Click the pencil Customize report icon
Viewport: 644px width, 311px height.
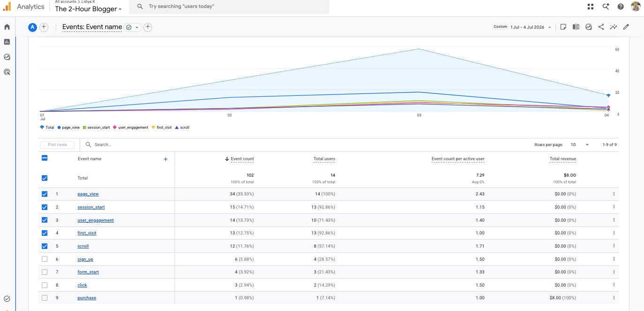(x=626, y=27)
